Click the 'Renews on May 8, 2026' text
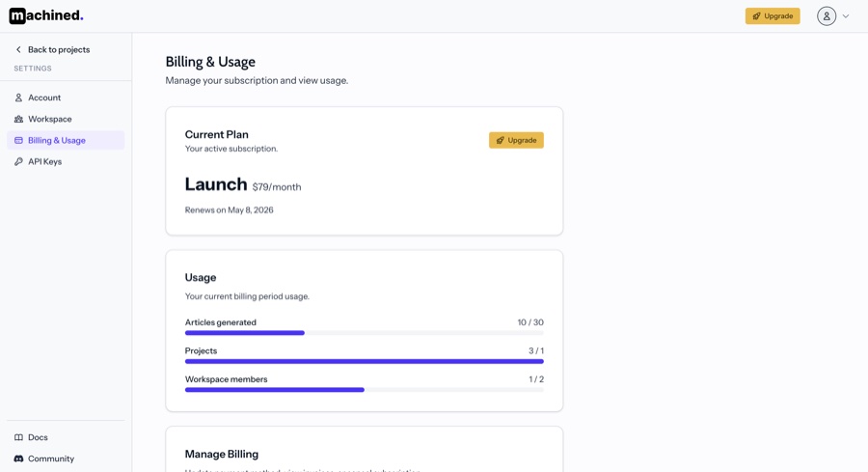This screenshot has height=472, width=868. [x=230, y=210]
